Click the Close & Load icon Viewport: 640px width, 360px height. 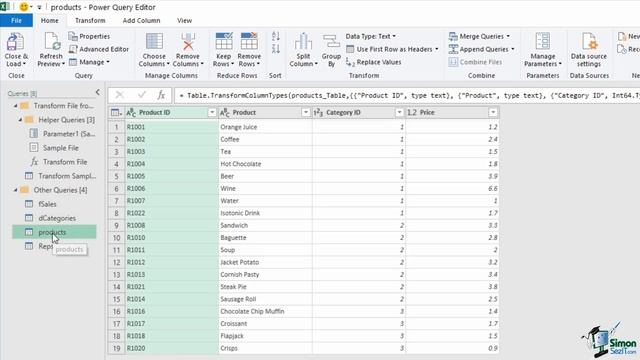point(16,42)
